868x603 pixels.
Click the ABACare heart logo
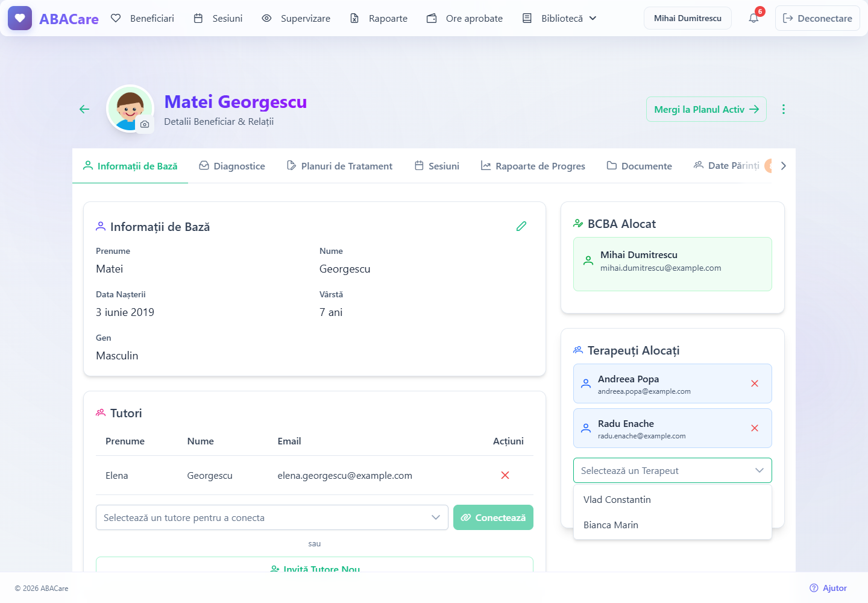point(20,18)
